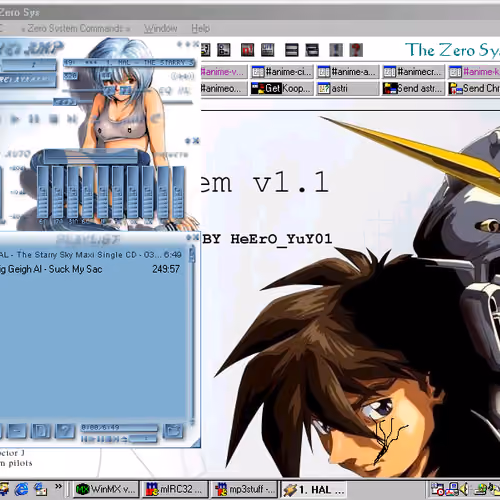Click the speaker volume tray icon

pyautogui.click(x=464, y=489)
